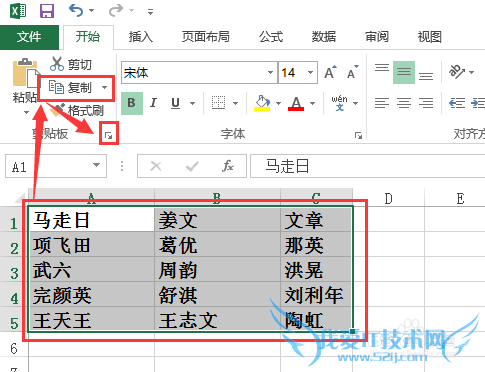The width and height of the screenshot is (485, 372).
Task: Decrease indent with the left arrow icon
Action: (x=457, y=103)
